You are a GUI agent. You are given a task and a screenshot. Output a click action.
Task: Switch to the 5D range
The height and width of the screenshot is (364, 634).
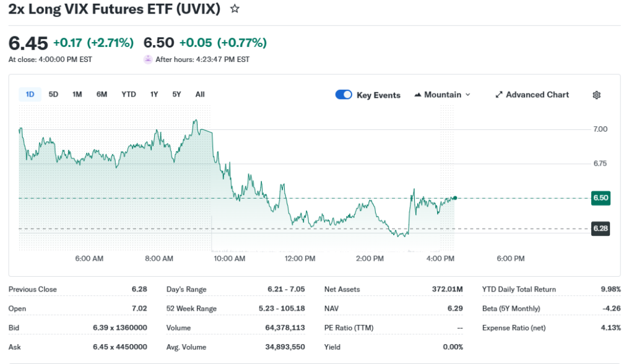pos(53,94)
